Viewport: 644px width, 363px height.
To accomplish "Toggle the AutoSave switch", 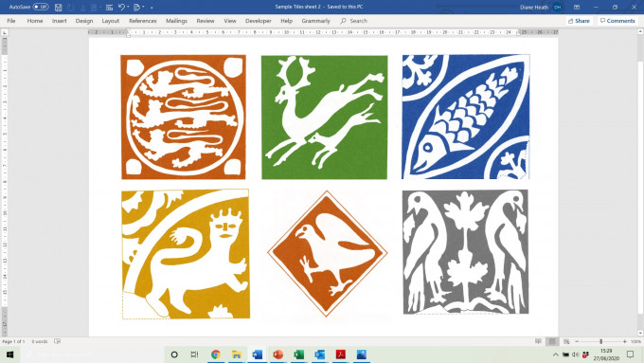I will click(x=40, y=7).
